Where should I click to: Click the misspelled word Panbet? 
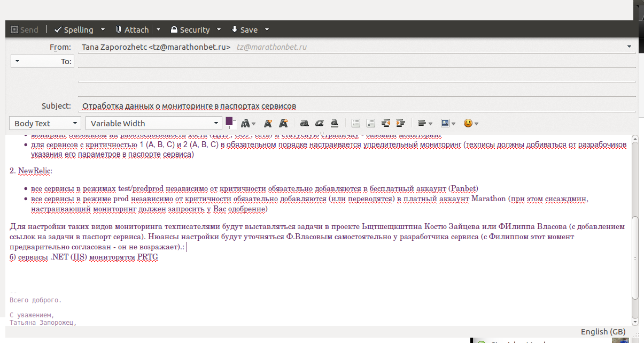[463, 188]
